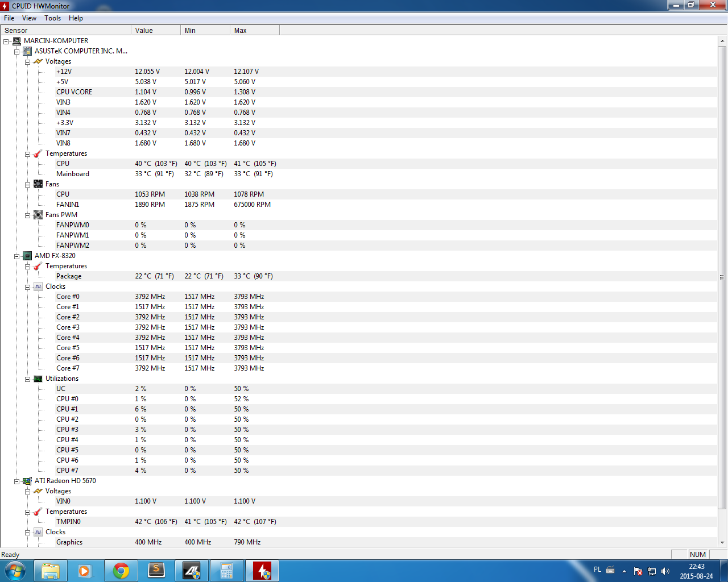Collapse the Utilizations group
Viewport: 728px width, 582px height.
pos(27,379)
